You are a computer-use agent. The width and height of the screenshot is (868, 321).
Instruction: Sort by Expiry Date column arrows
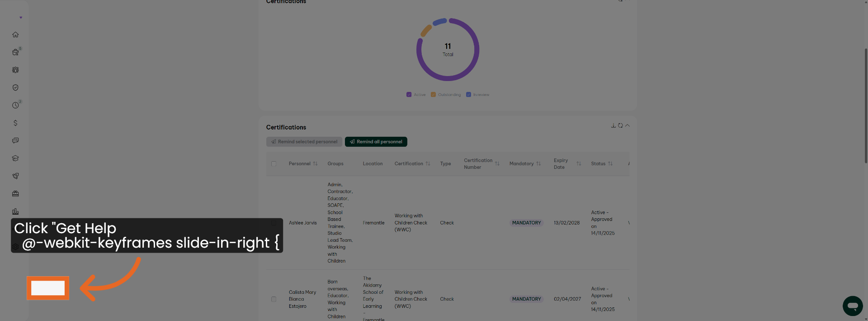579,164
